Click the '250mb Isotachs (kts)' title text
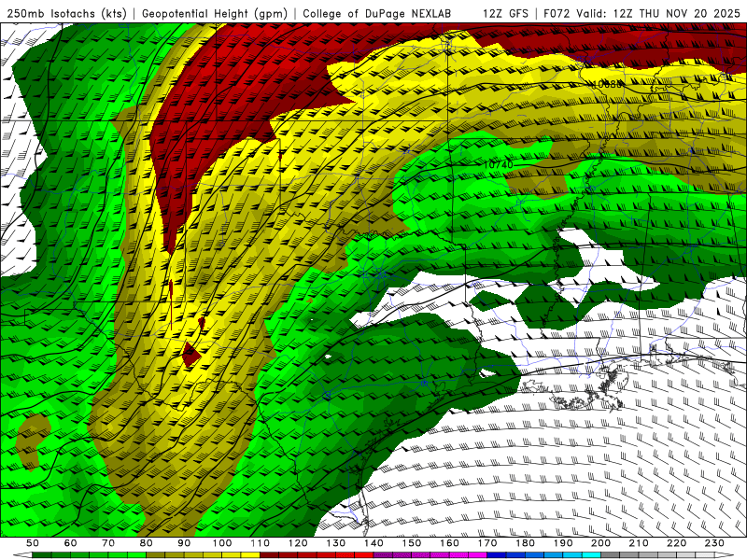The width and height of the screenshot is (747, 560). point(66,13)
